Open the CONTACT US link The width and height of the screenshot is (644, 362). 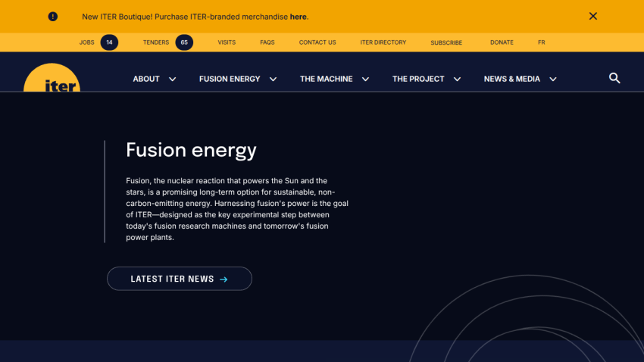[x=317, y=42]
